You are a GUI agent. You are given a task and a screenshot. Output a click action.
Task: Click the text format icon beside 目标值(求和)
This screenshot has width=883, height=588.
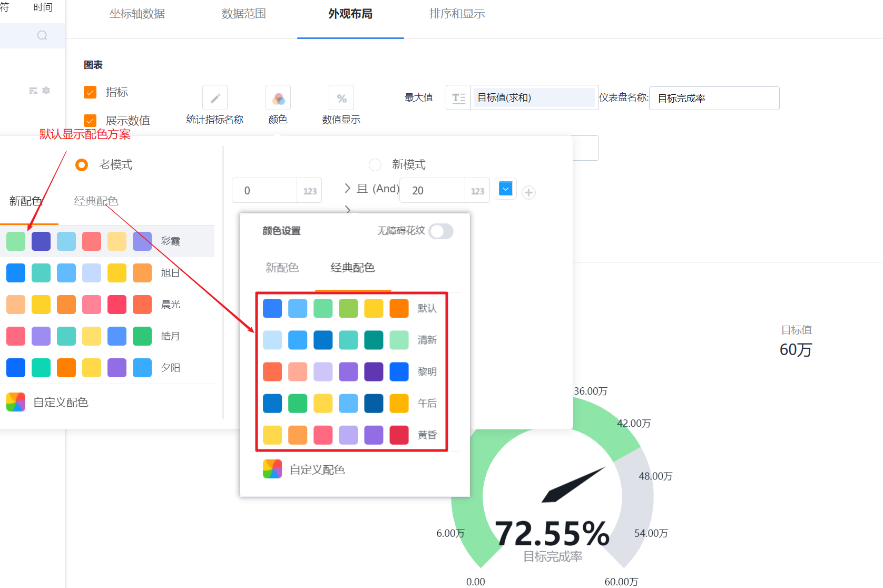459,98
